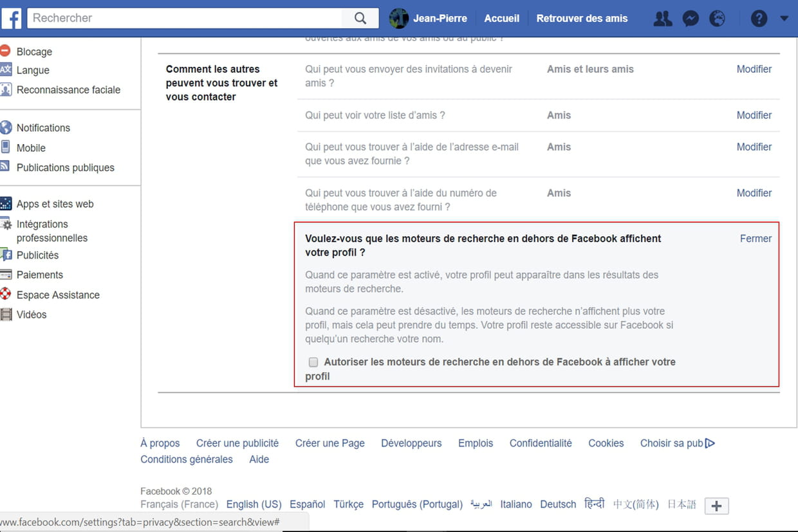This screenshot has height=532, width=798.
Task: Click the search magnifier button
Action: coord(360,18)
